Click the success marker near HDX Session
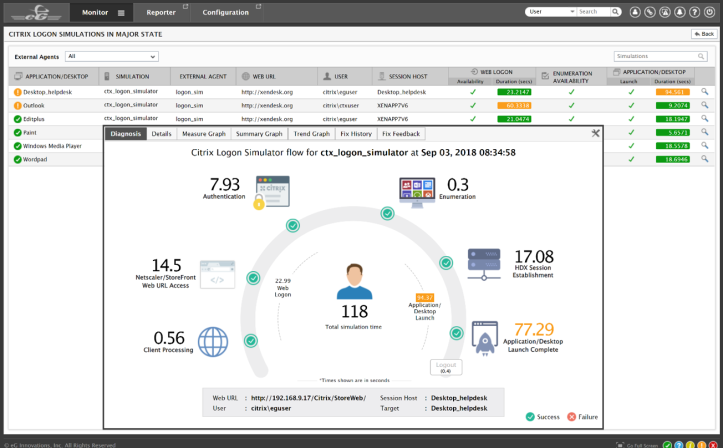The image size is (723, 448). [446, 263]
